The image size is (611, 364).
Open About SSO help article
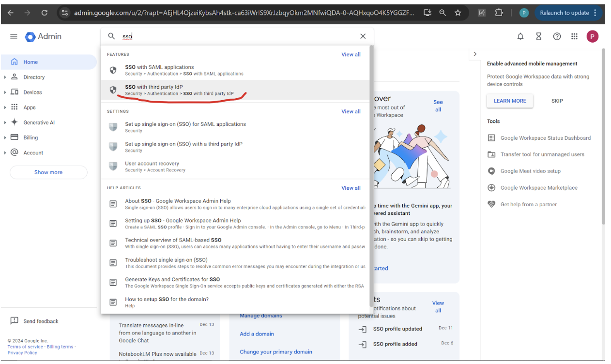pos(235,204)
